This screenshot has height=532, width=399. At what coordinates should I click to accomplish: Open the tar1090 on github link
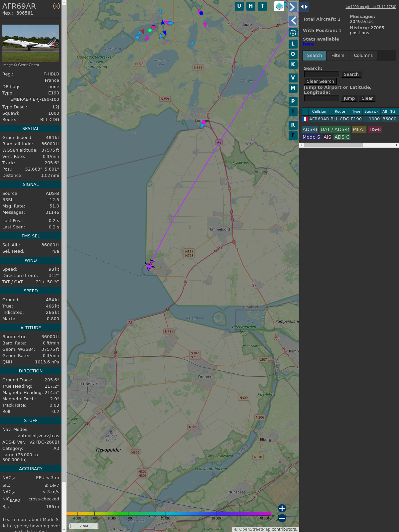[371, 7]
